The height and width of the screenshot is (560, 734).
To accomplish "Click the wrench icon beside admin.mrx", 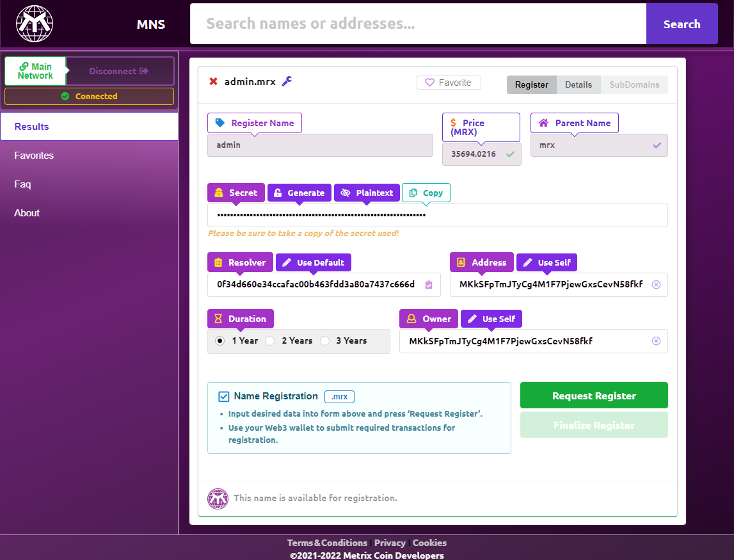I will pos(287,81).
